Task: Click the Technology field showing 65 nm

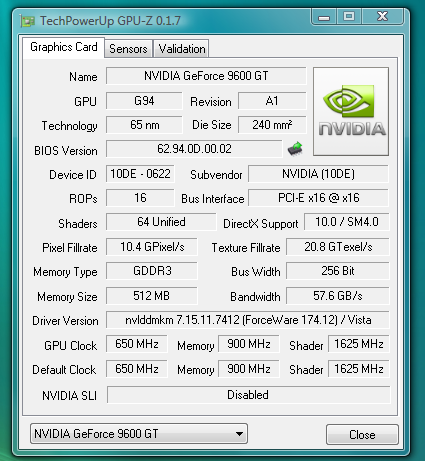Action: (x=144, y=125)
